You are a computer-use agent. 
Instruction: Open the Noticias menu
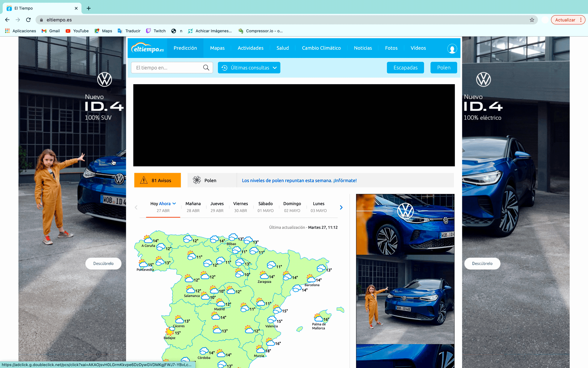pyautogui.click(x=363, y=48)
